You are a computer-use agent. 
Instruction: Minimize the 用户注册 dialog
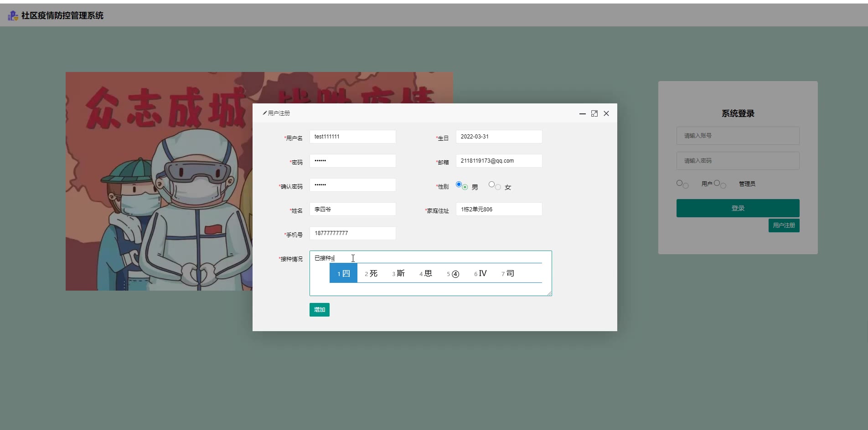tap(583, 113)
